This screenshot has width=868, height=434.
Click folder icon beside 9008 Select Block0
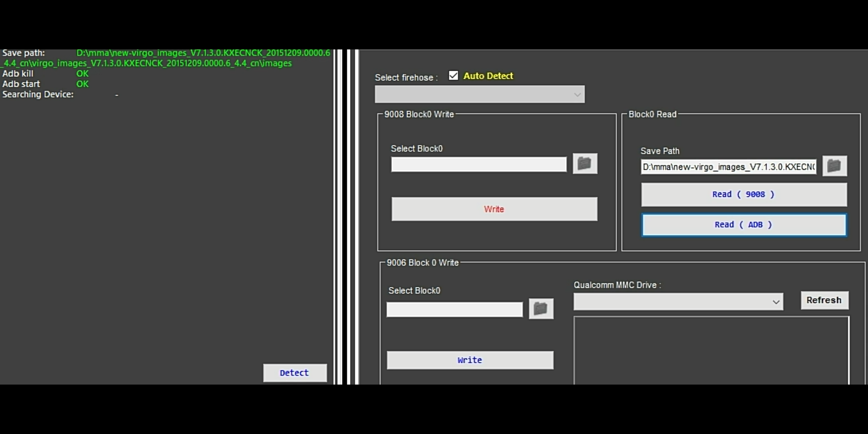585,164
